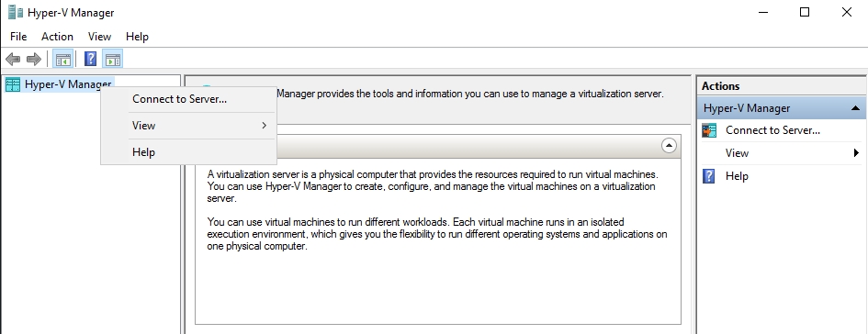Screen dimensions: 868x334
Task: Open the blue Help toolbar icon
Action: tap(90, 59)
